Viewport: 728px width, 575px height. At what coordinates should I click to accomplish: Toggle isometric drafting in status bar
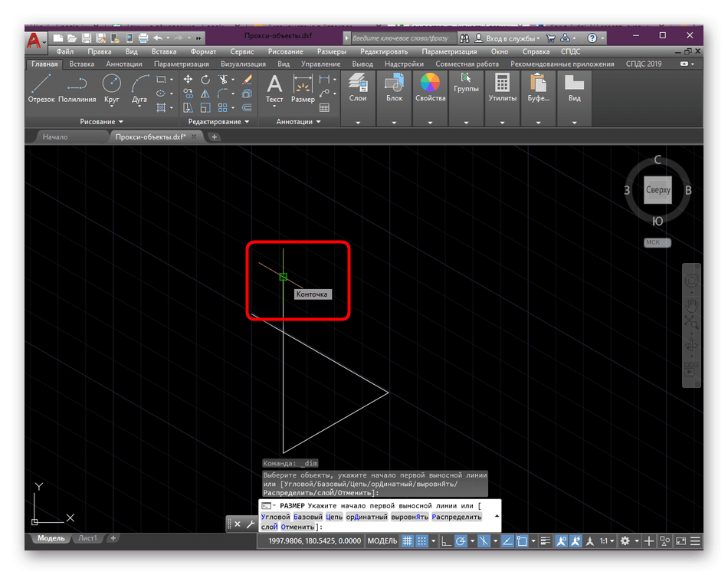pyautogui.click(x=484, y=541)
